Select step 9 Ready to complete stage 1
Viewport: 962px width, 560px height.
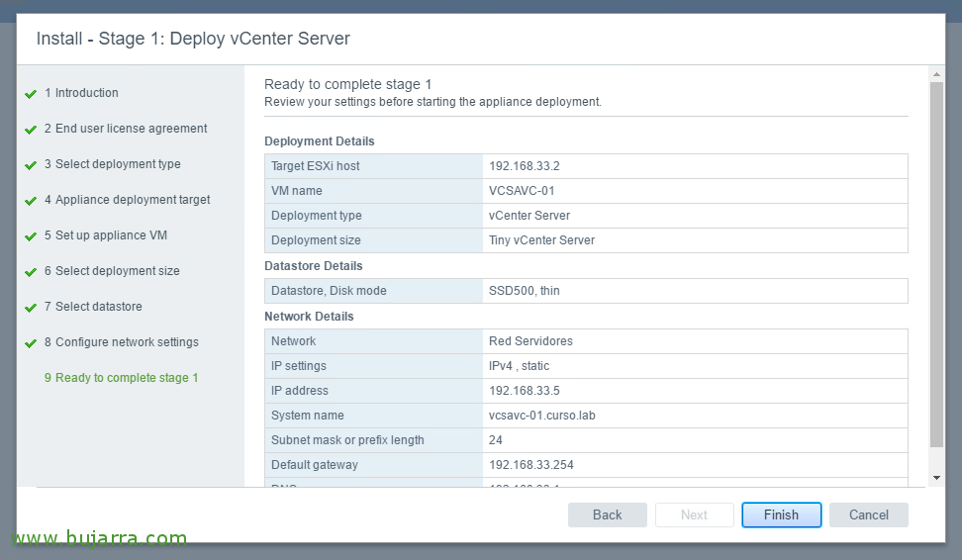(127, 378)
